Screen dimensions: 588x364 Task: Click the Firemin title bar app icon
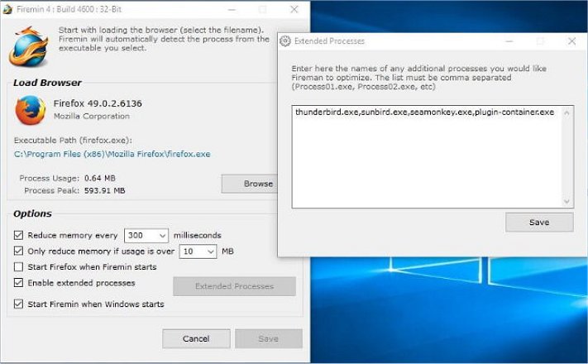pyautogui.click(x=7, y=9)
